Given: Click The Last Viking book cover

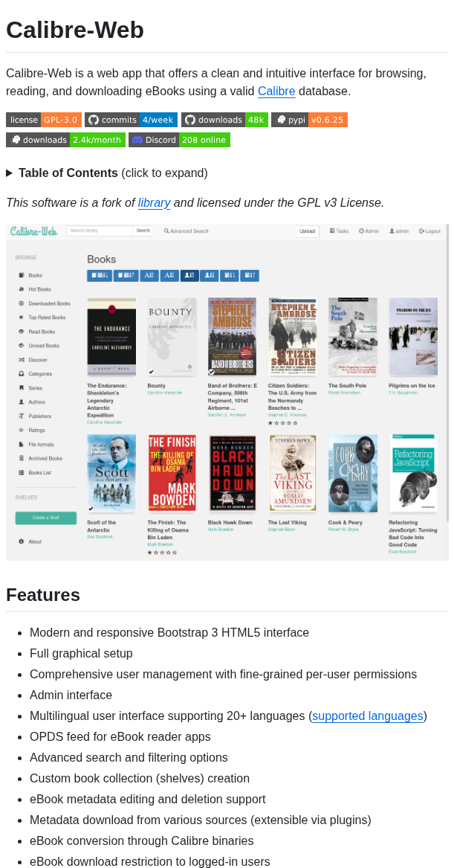Looking at the screenshot, I should coord(293,473).
